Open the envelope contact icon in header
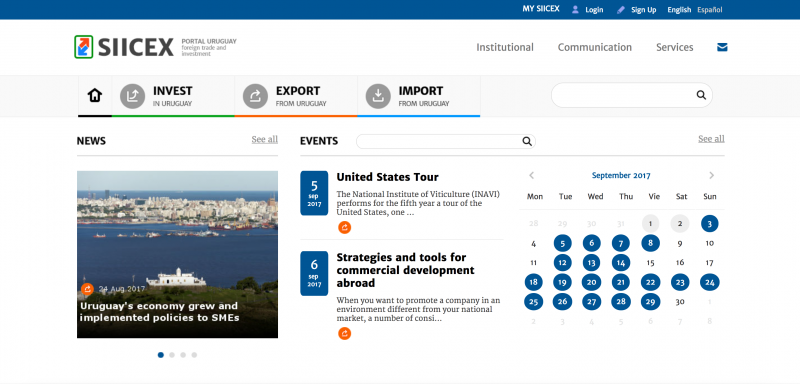This screenshot has width=800, height=384. pyautogui.click(x=722, y=47)
